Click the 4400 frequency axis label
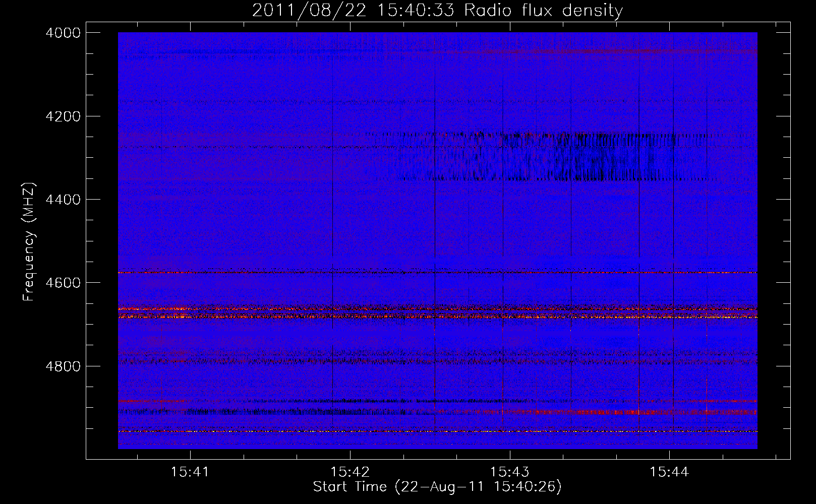816x504 pixels. (63, 200)
